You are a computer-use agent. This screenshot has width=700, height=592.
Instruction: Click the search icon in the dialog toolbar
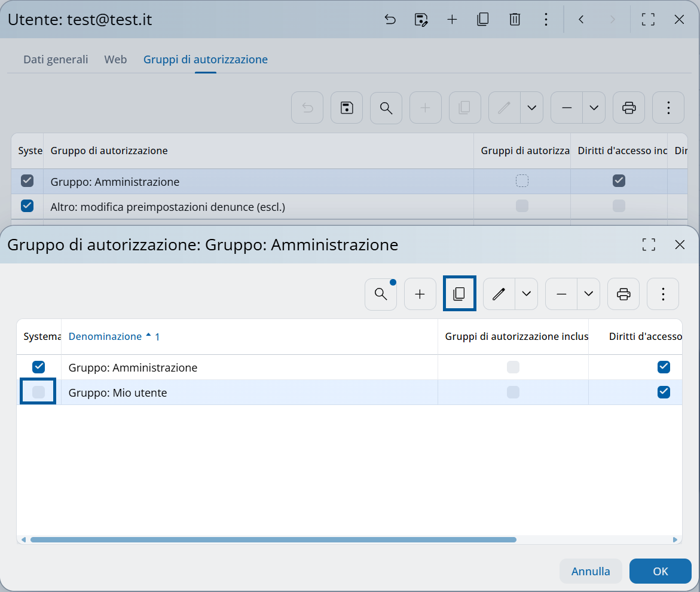pyautogui.click(x=381, y=294)
